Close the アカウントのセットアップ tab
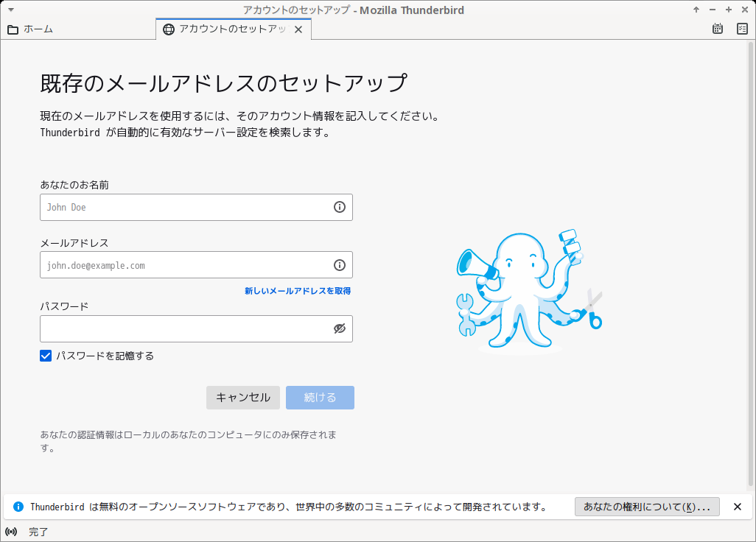This screenshot has height=542, width=756. (x=298, y=30)
